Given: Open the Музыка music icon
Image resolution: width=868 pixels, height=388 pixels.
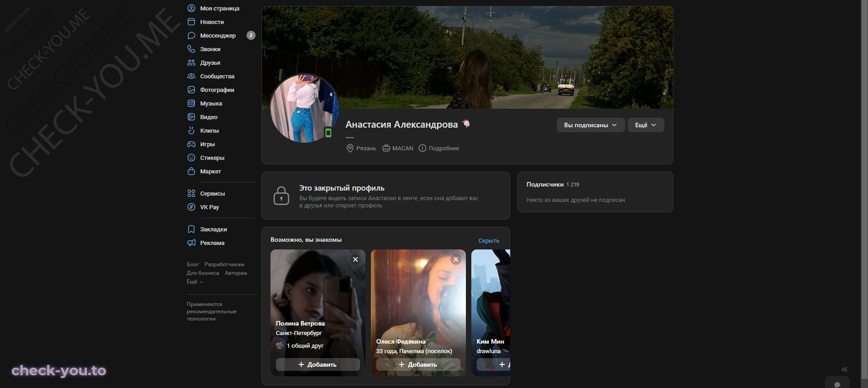Looking at the screenshot, I should coord(191,103).
